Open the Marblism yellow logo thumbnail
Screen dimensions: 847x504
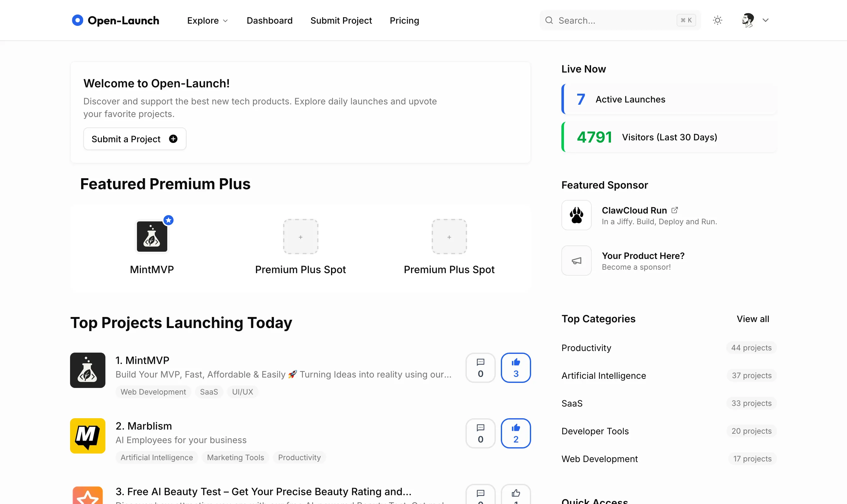tap(88, 436)
